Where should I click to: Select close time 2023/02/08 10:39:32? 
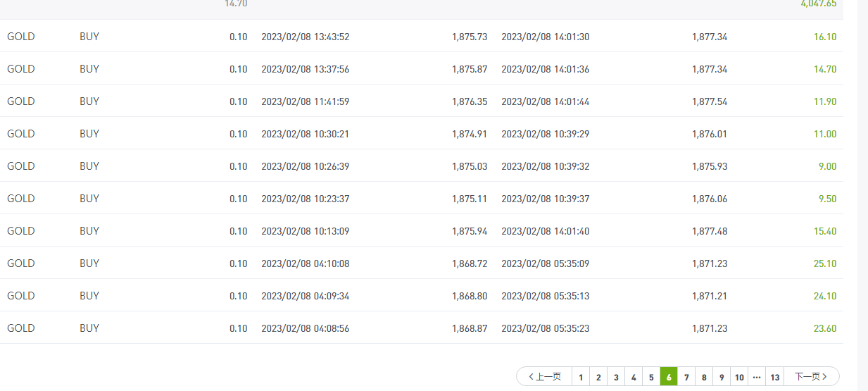[x=546, y=166]
